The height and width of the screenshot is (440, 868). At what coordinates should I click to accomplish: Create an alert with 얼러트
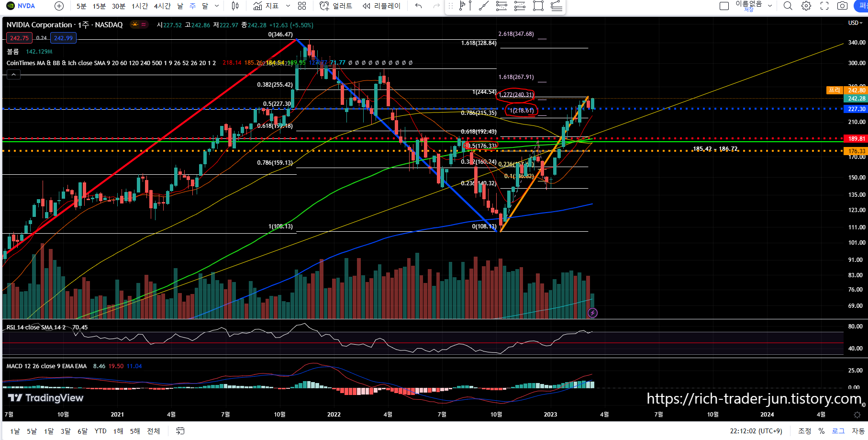click(336, 6)
